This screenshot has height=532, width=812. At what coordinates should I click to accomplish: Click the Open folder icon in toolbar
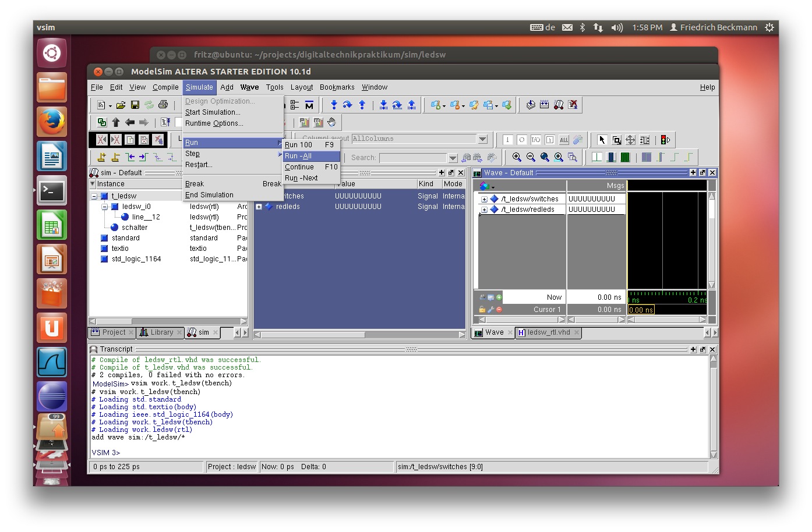(121, 105)
